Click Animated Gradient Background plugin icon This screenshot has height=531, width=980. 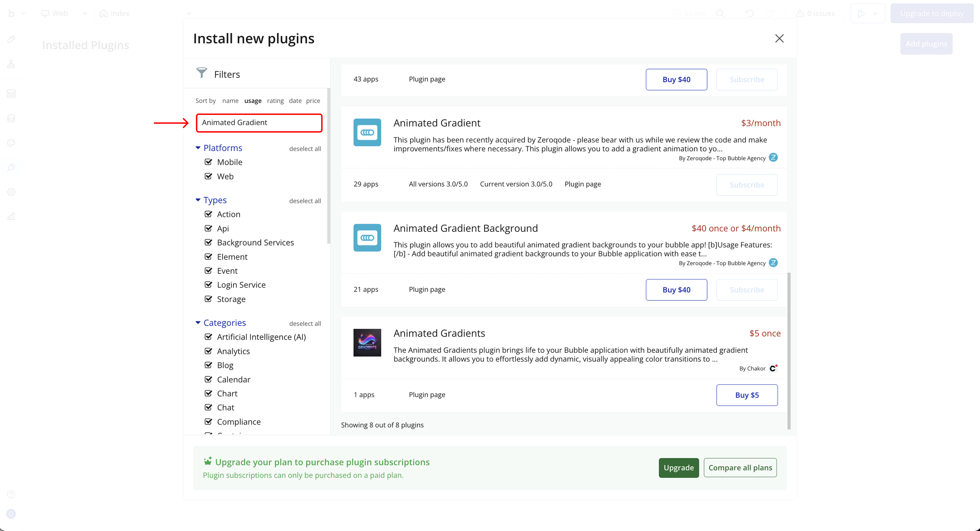367,238
